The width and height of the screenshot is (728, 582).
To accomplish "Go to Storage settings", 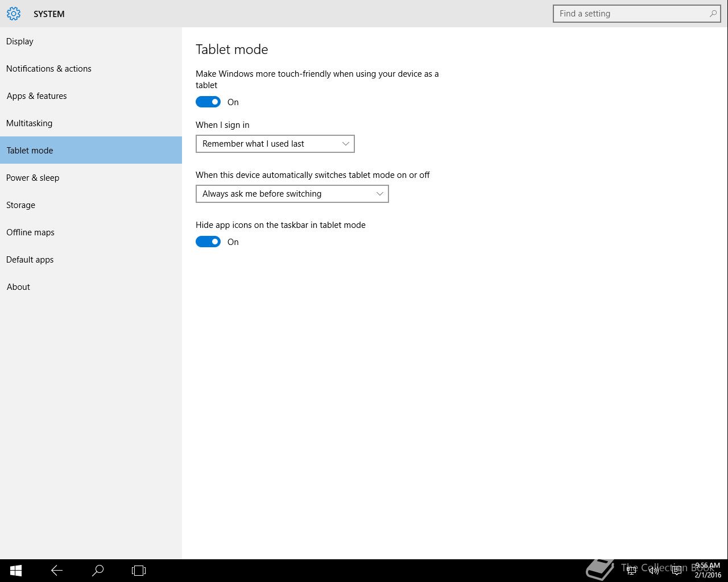I will point(91,205).
